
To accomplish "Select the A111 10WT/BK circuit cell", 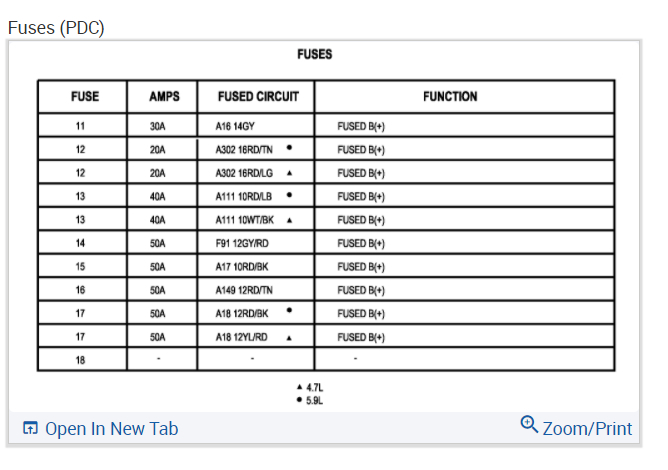I will tap(244, 220).
